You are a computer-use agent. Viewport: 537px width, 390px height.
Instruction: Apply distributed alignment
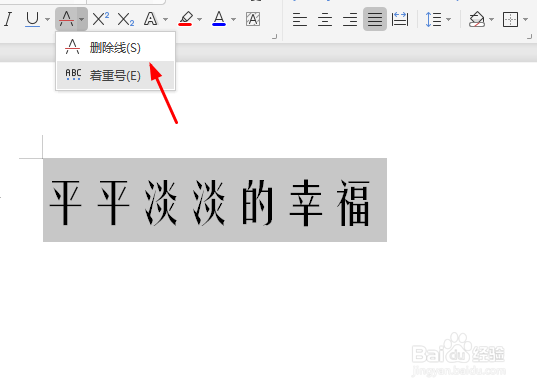pos(400,19)
